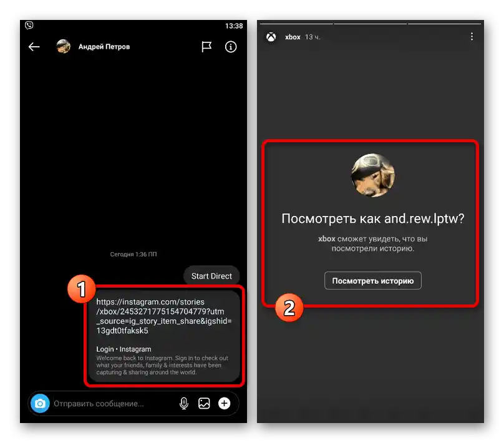The image size is (504, 443).
Task: Open Андрей Петров's profile picture
Action: point(63,46)
